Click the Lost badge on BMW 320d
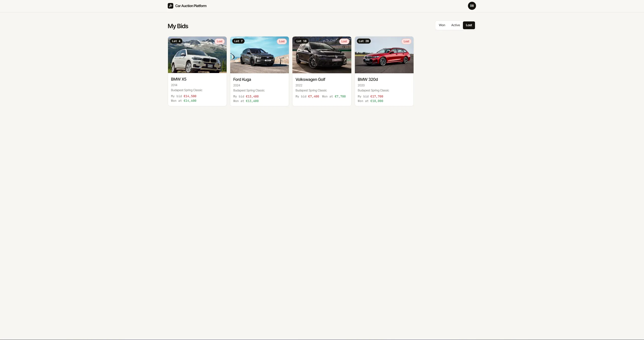The height and width of the screenshot is (340, 644). (406, 41)
